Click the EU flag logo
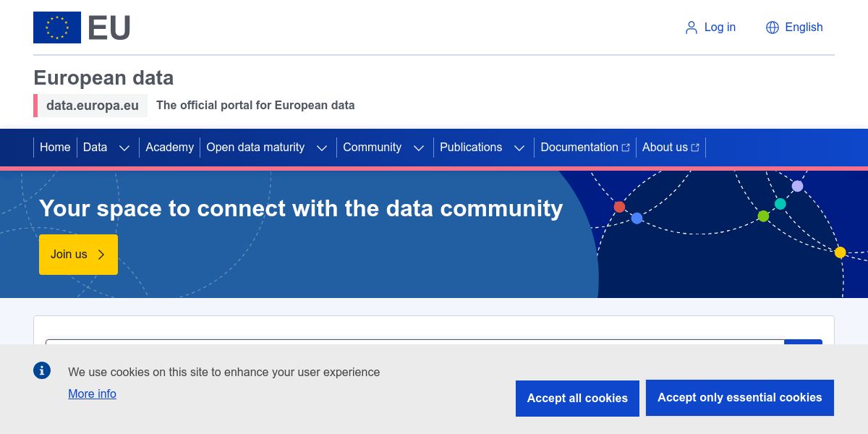Viewport: 868px width, 434px height. (57, 27)
